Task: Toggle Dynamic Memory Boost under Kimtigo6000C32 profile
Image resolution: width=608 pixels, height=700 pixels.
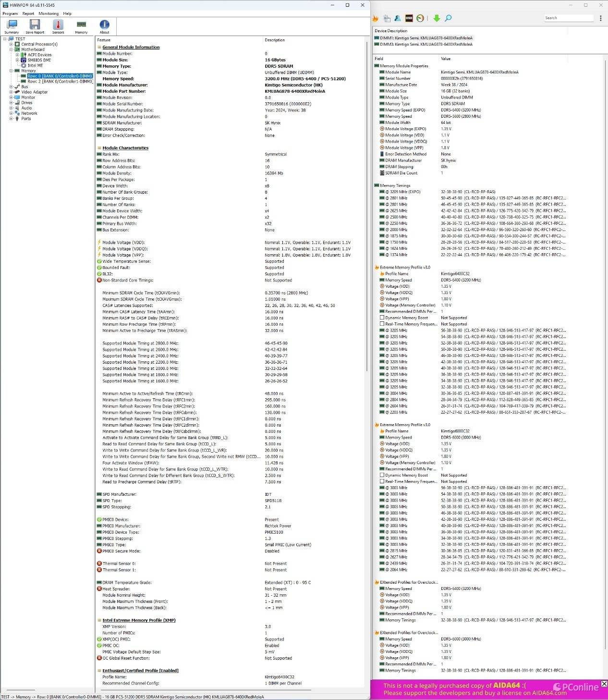Action: pos(382,475)
